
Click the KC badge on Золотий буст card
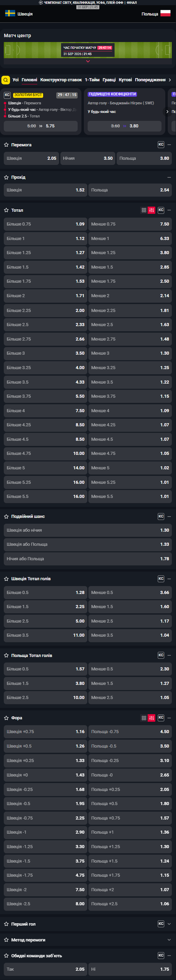click(x=7, y=95)
